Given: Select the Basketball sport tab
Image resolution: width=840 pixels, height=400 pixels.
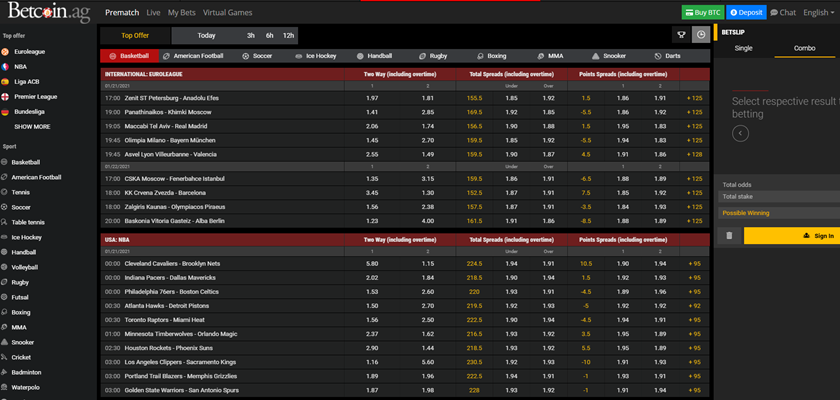Looking at the screenshot, I should pyautogui.click(x=129, y=56).
